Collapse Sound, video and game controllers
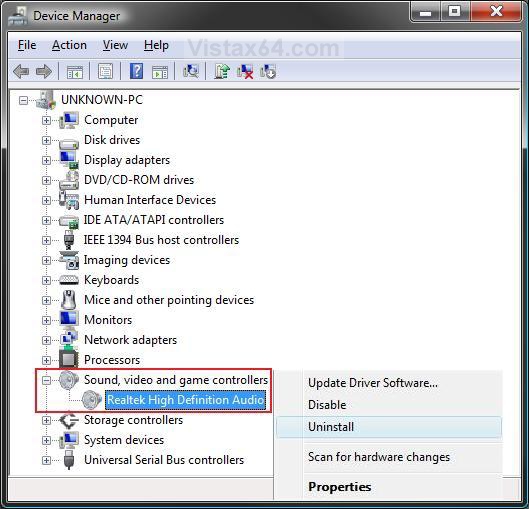 tap(46, 380)
